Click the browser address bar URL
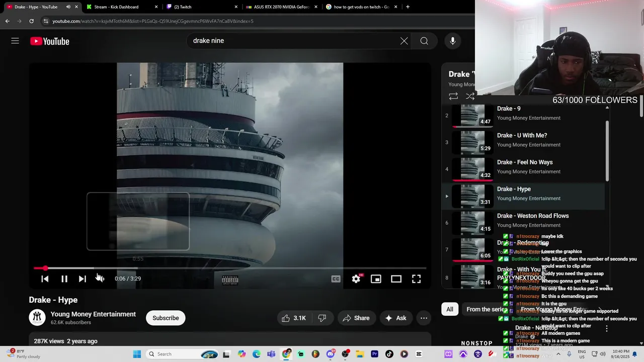Screen dimensions: 644x362 (153, 21)
